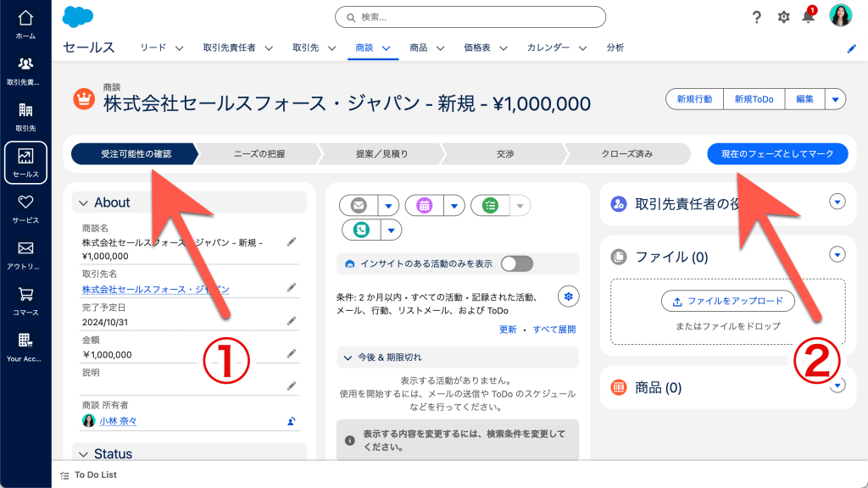
Task: Click the change owner icon
Action: coord(292,421)
